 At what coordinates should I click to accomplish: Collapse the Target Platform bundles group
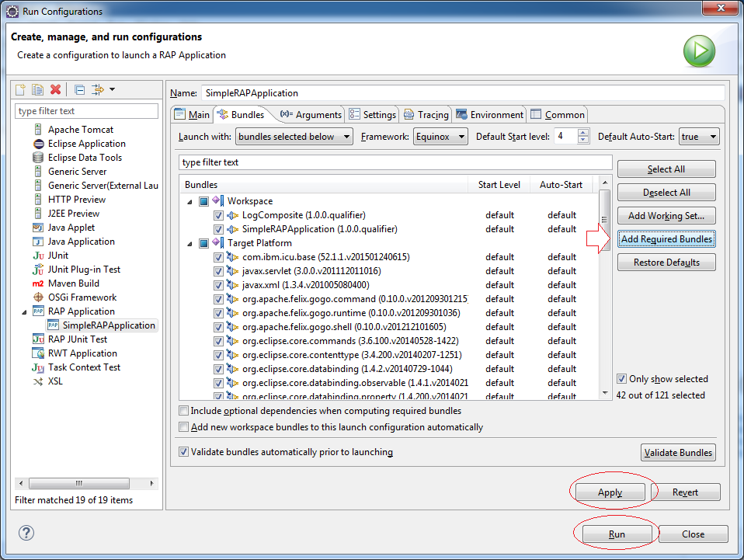point(189,244)
